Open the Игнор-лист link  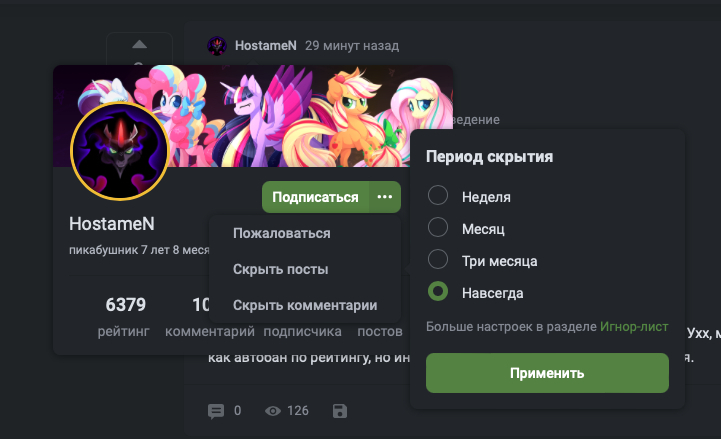pyautogui.click(x=634, y=327)
